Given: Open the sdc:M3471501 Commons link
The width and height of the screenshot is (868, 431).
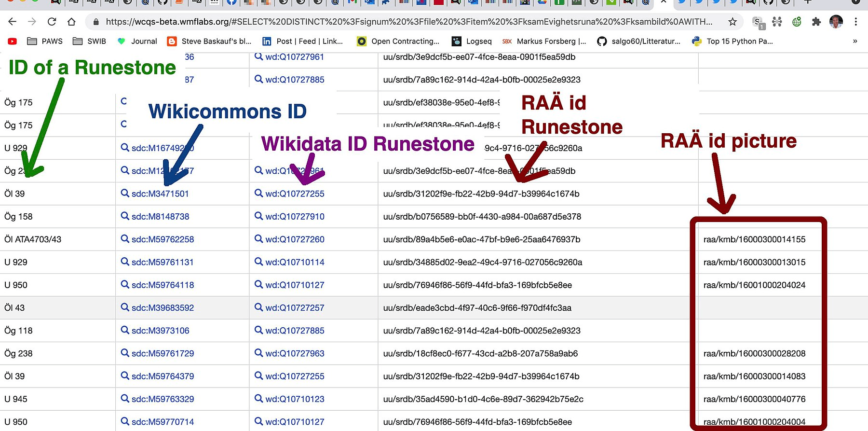Looking at the screenshot, I should coord(160,194).
